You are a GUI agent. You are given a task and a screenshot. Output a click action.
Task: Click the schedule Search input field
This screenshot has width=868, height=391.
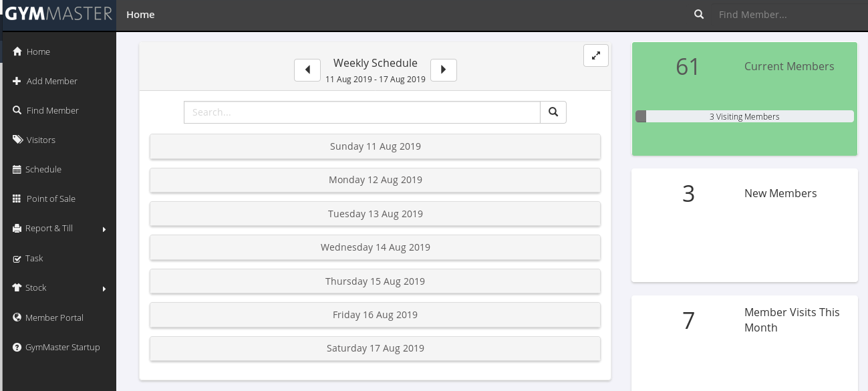pyautogui.click(x=361, y=112)
